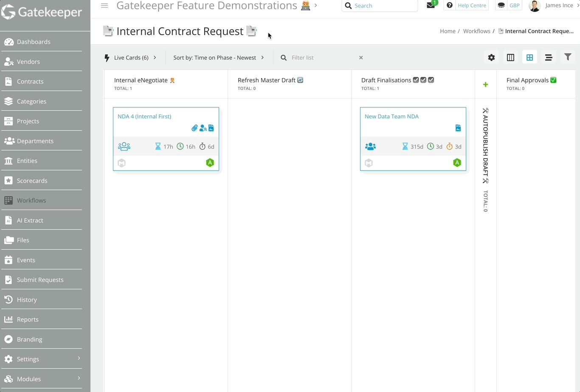Open the inbox envelope with notification badge
Screen dimensions: 580x392
[x=430, y=6]
